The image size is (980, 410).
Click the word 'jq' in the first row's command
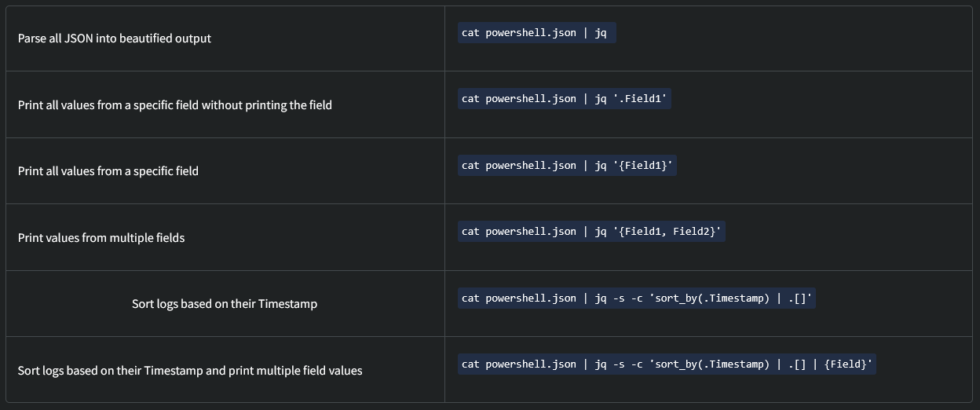tap(601, 33)
